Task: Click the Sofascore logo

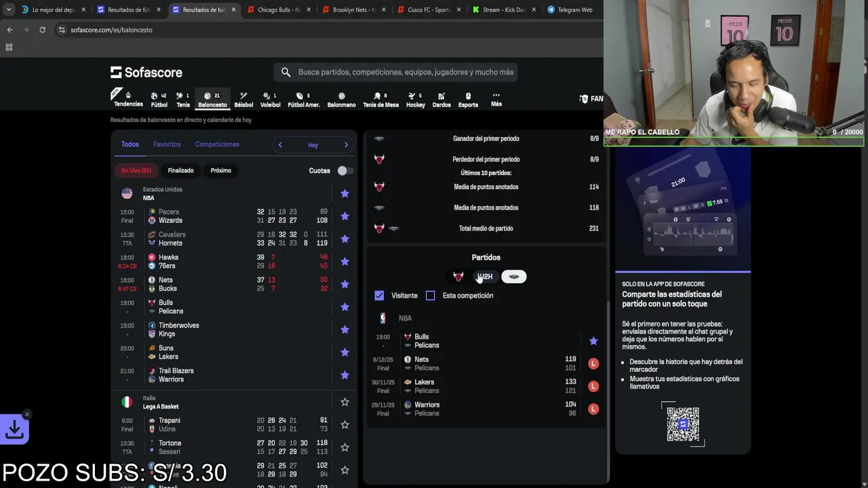Action: pyautogui.click(x=146, y=72)
